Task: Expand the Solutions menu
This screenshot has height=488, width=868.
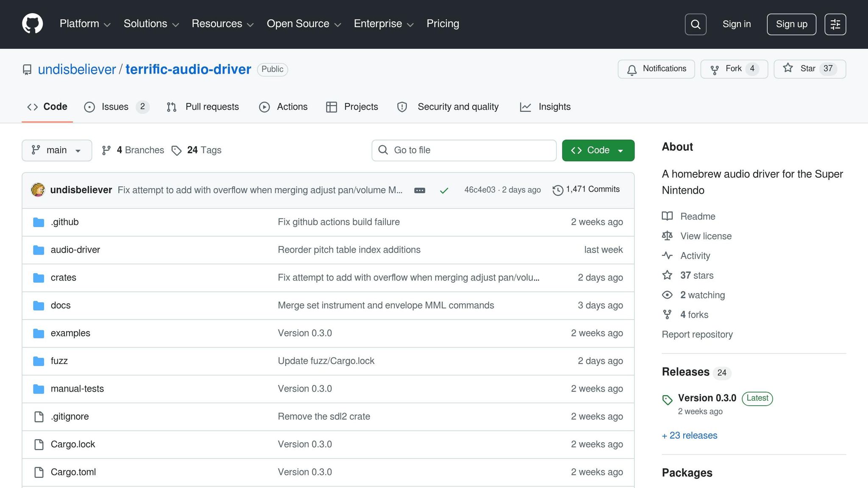Action: pos(151,24)
